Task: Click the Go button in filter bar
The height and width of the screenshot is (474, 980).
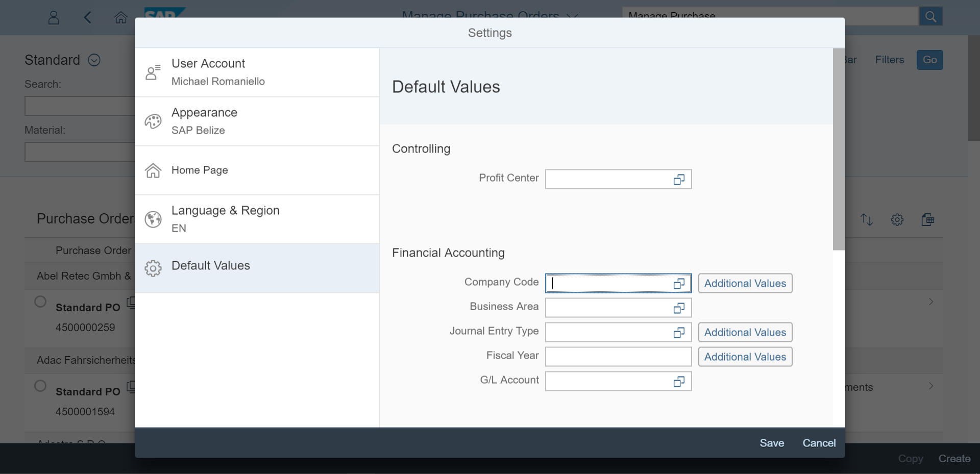Action: (x=929, y=60)
